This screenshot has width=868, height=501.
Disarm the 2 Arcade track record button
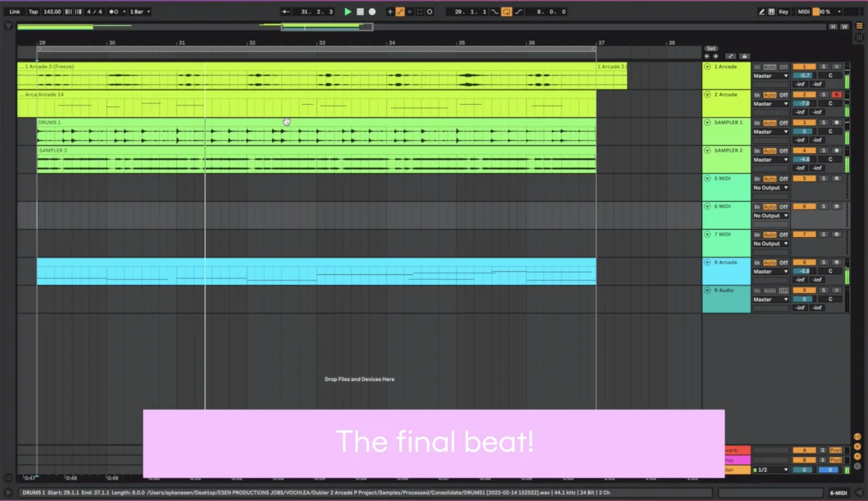(836, 95)
